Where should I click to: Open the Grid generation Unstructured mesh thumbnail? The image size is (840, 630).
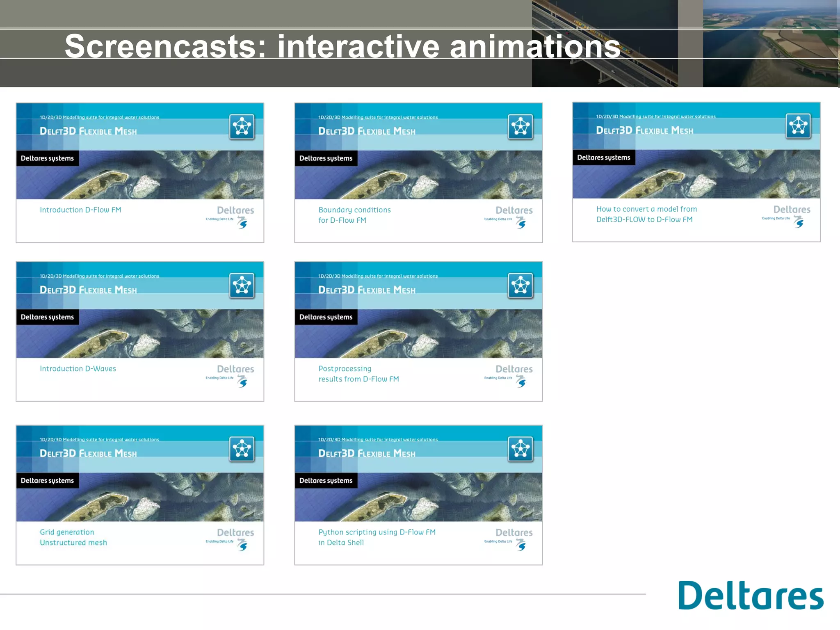pyautogui.click(x=140, y=495)
